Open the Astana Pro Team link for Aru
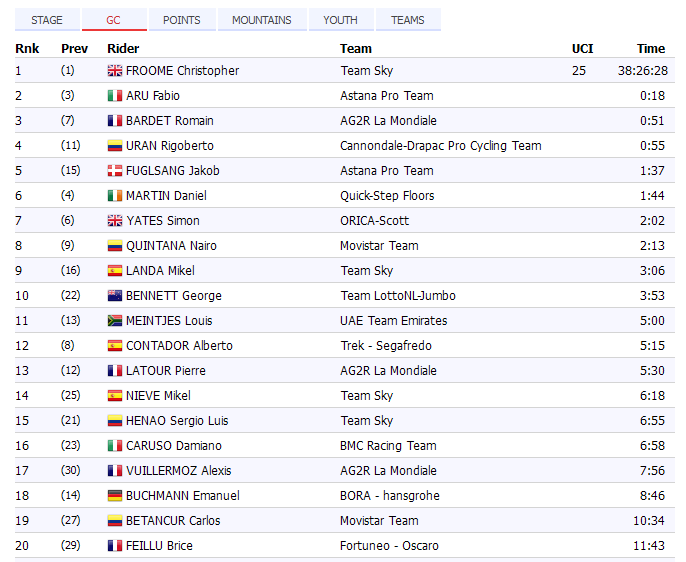 (x=386, y=96)
